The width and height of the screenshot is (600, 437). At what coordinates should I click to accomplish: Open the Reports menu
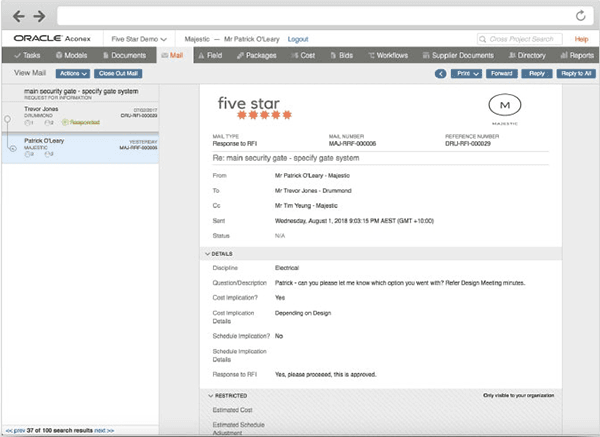(577, 55)
